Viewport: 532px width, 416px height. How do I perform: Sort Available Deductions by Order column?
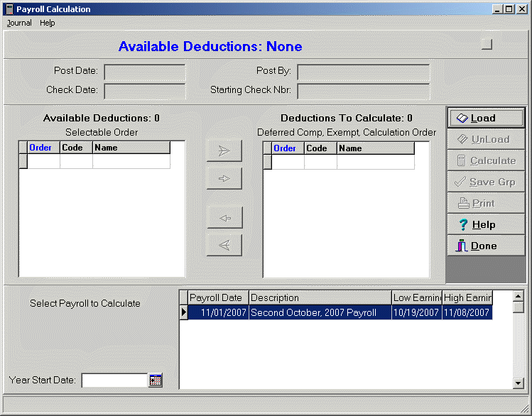coord(43,148)
